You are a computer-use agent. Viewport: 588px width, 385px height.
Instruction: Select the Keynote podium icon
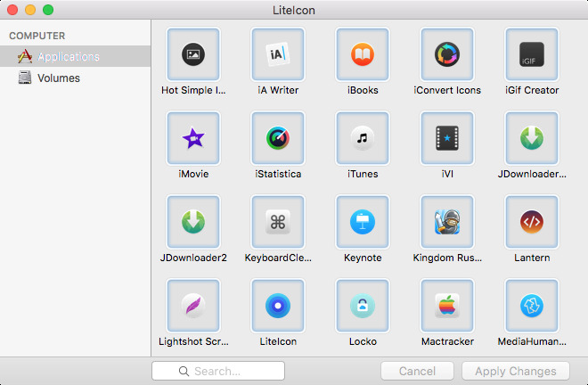point(363,222)
